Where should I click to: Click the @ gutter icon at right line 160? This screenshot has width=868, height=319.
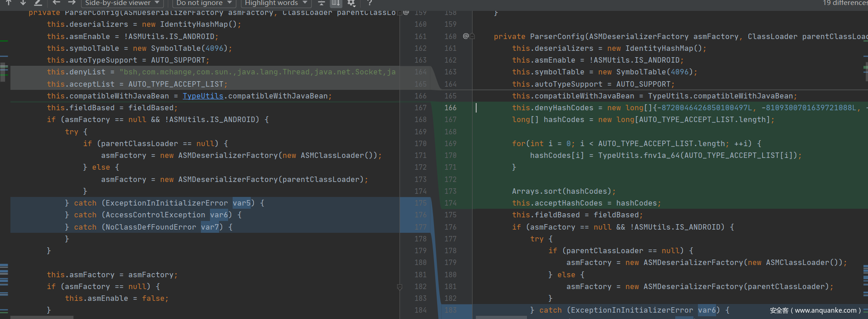tap(465, 36)
